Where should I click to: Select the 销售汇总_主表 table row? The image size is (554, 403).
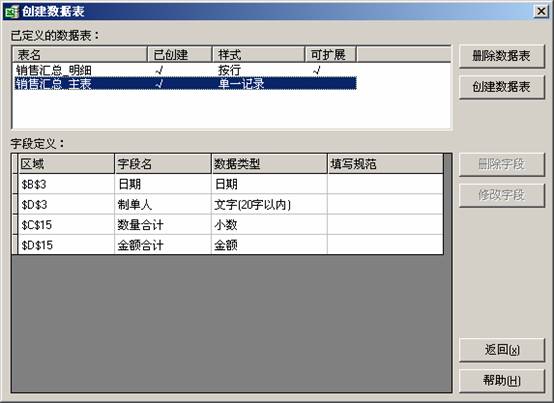pyautogui.click(x=185, y=83)
